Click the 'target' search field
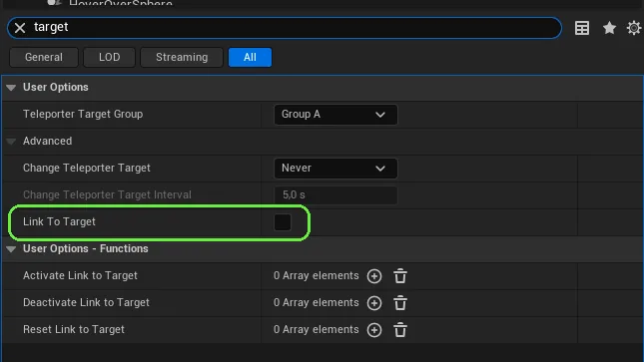Screen dimensions: 644x362 coord(285,28)
